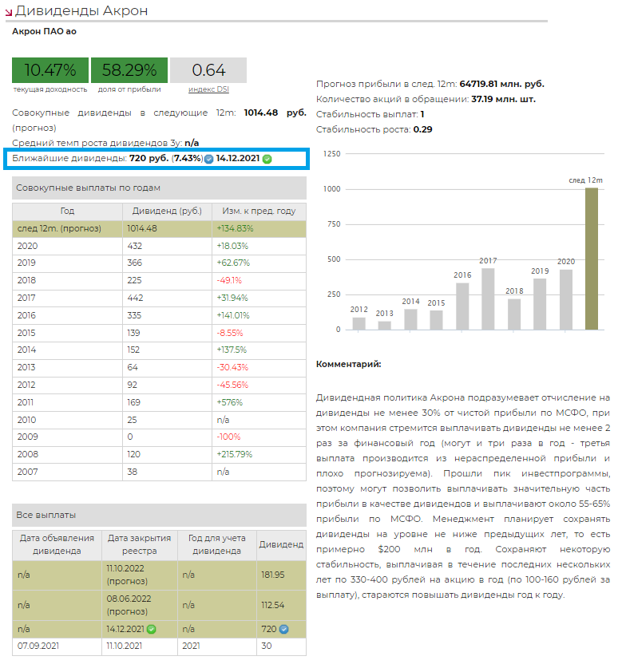The width and height of the screenshot is (622, 672).
Task: Click the Изм. к пред. году column header
Action: (x=259, y=211)
